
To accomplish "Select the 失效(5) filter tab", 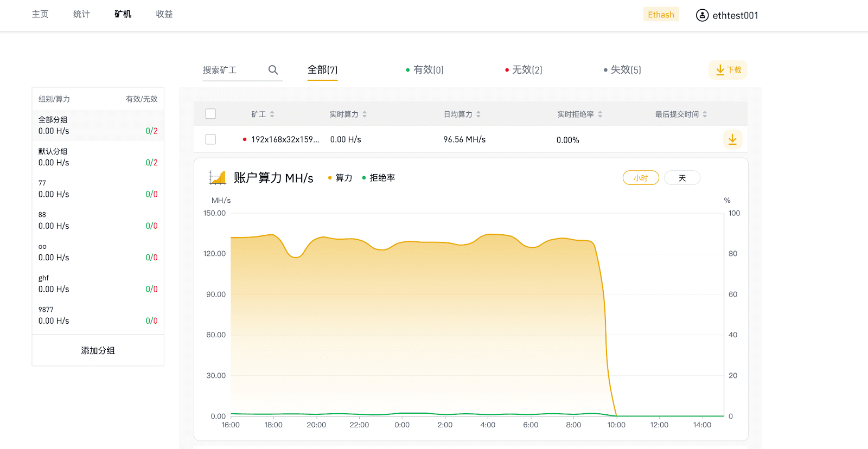I will click(622, 70).
